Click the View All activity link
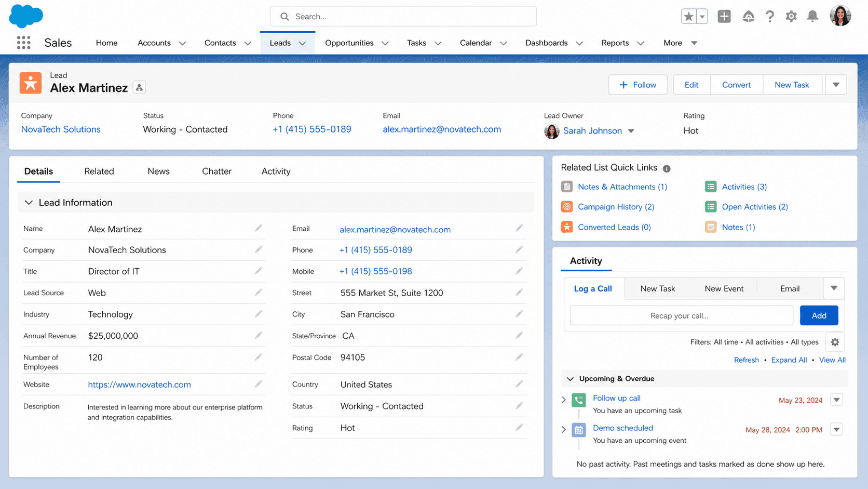The height and width of the screenshot is (489, 868). (x=832, y=360)
